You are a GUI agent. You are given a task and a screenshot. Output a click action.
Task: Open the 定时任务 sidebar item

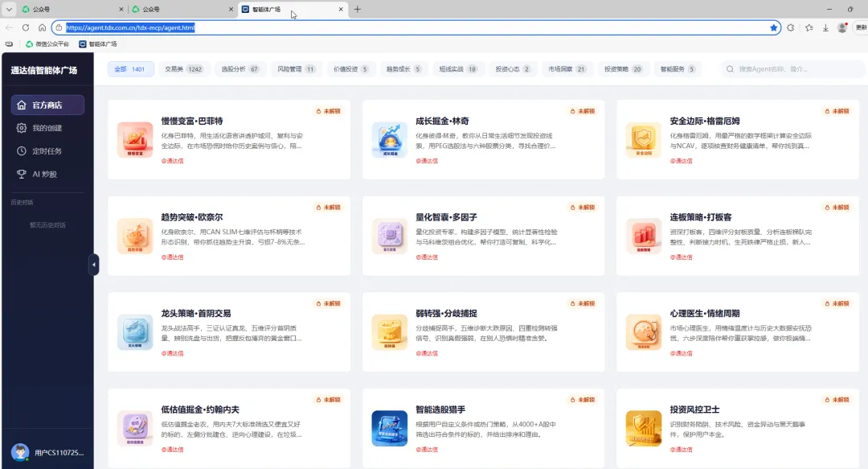click(47, 150)
